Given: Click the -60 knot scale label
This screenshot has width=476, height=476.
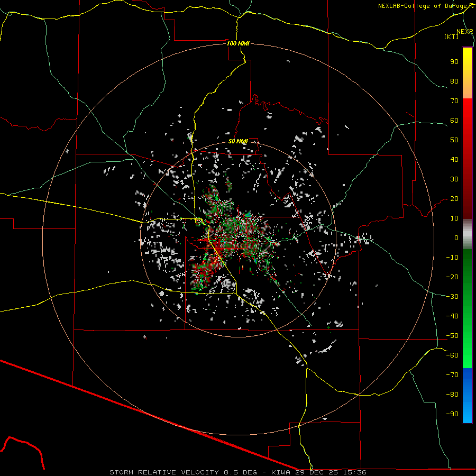Looking at the screenshot, I should click(x=452, y=355).
